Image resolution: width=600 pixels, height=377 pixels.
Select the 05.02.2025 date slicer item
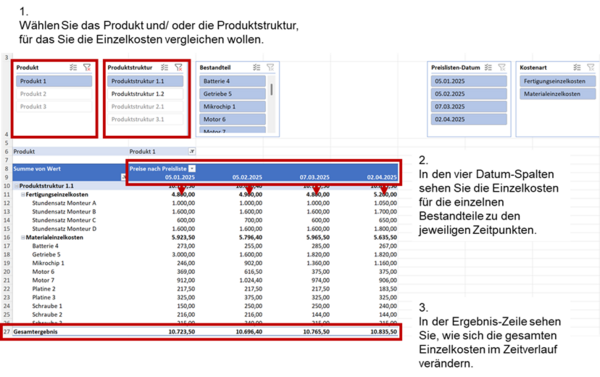pos(469,94)
